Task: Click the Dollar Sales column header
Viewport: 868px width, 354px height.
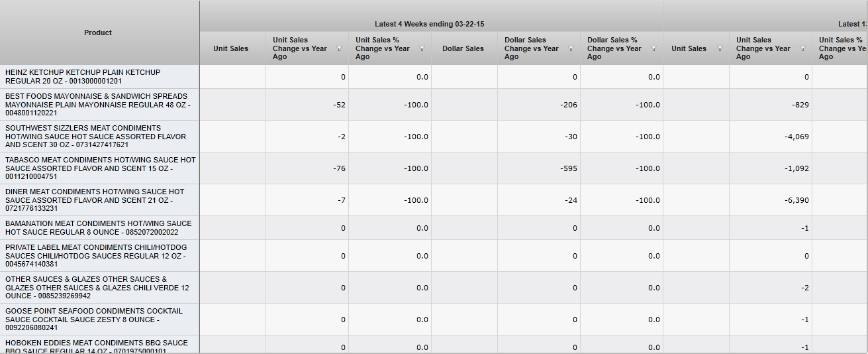Action: (x=463, y=48)
